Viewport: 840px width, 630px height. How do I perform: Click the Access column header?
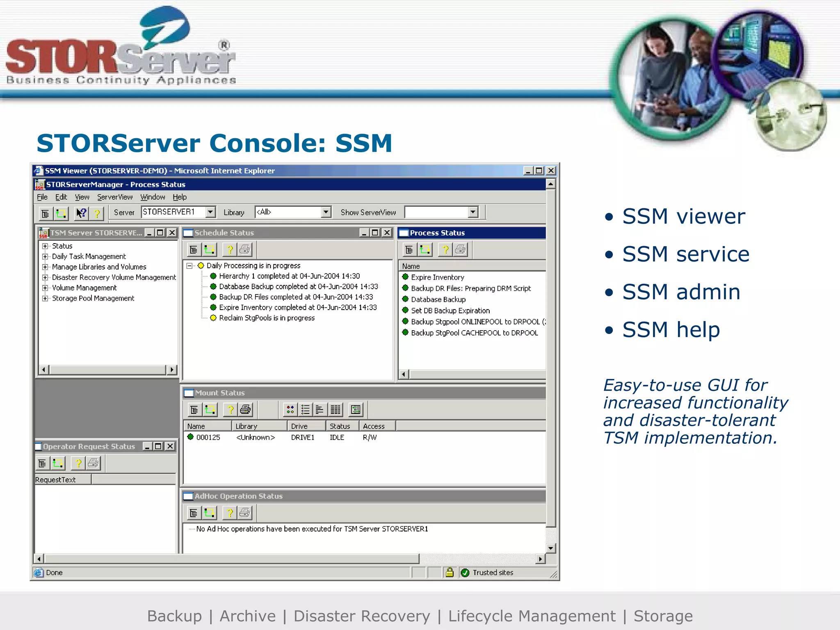coord(377,426)
